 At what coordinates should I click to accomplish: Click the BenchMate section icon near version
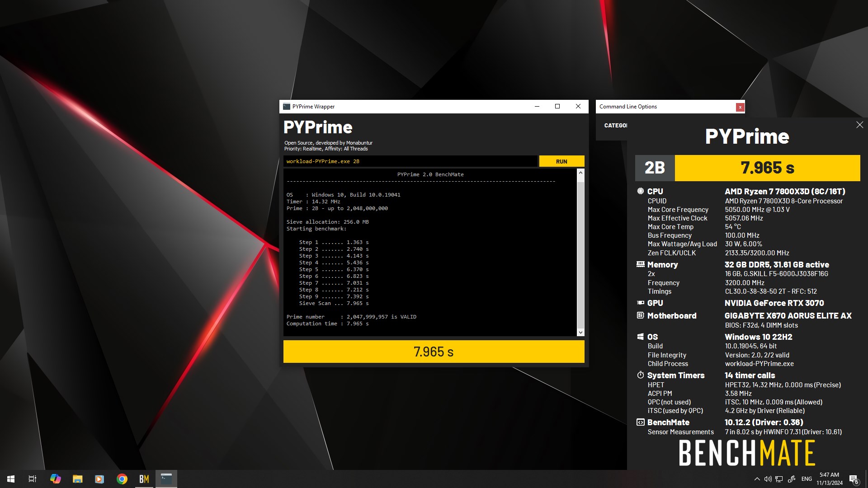640,422
